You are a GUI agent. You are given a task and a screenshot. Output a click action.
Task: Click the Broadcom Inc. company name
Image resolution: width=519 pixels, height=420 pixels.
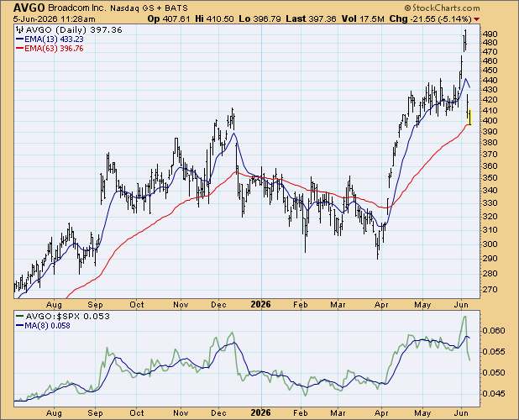[77, 8]
